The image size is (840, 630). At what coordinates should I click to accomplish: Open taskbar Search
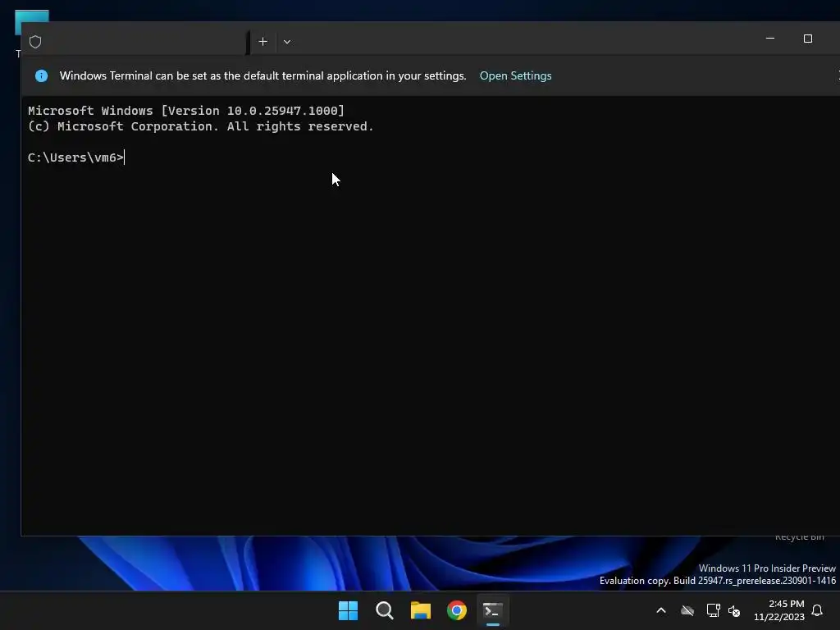coord(385,610)
